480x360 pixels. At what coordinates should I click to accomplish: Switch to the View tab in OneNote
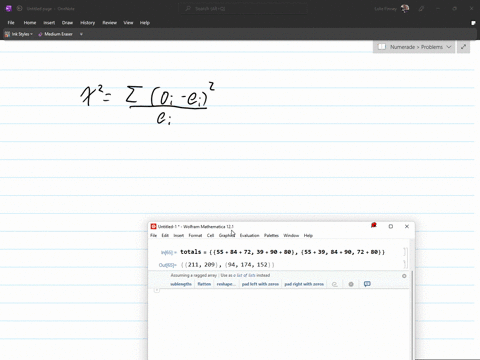tap(128, 23)
